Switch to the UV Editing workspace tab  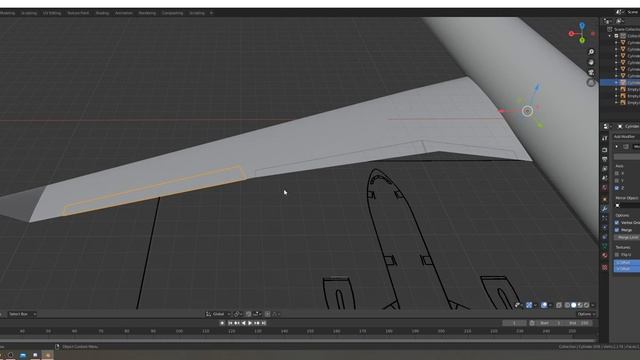52,13
